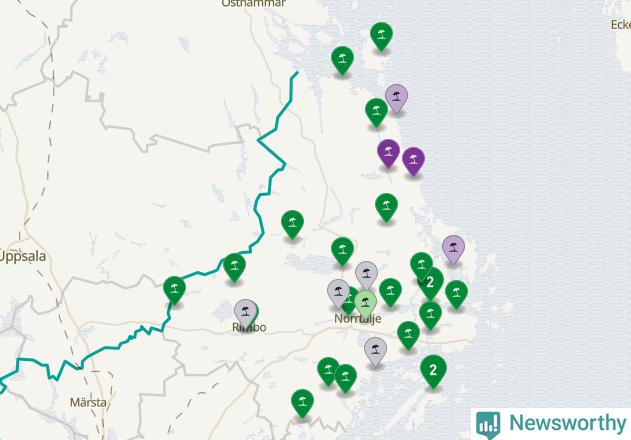
Task: Select the grey marker south of Norrtälje
Action: coord(375,351)
